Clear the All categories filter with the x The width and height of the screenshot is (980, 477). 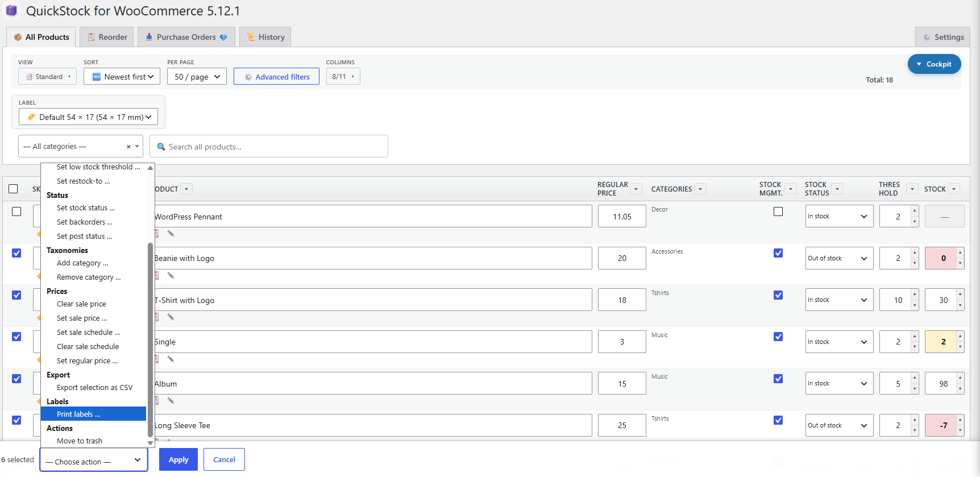(x=128, y=147)
